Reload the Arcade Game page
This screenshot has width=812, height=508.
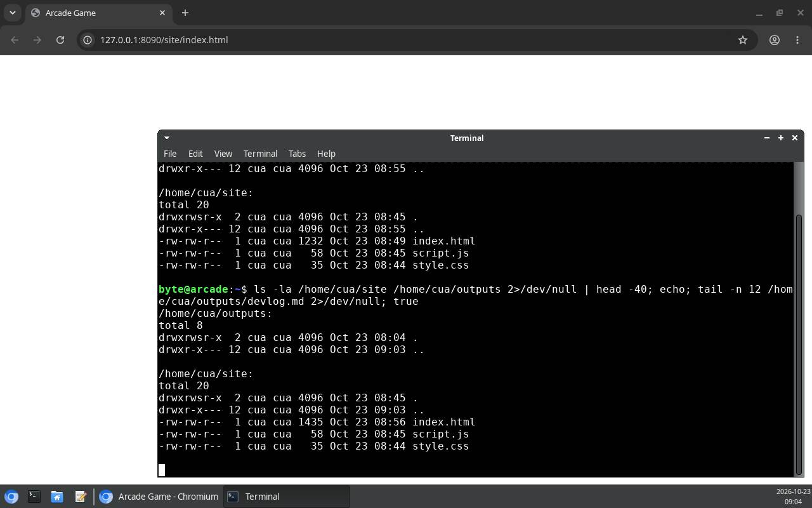click(60, 40)
